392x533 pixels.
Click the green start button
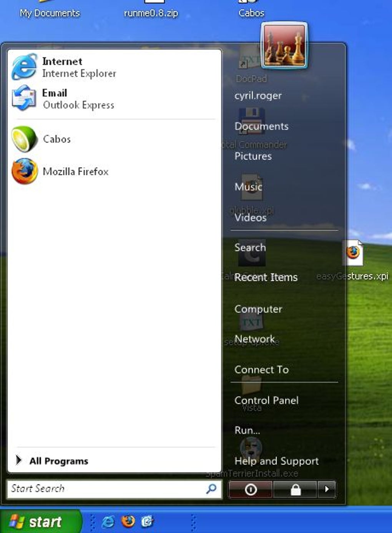point(41,521)
